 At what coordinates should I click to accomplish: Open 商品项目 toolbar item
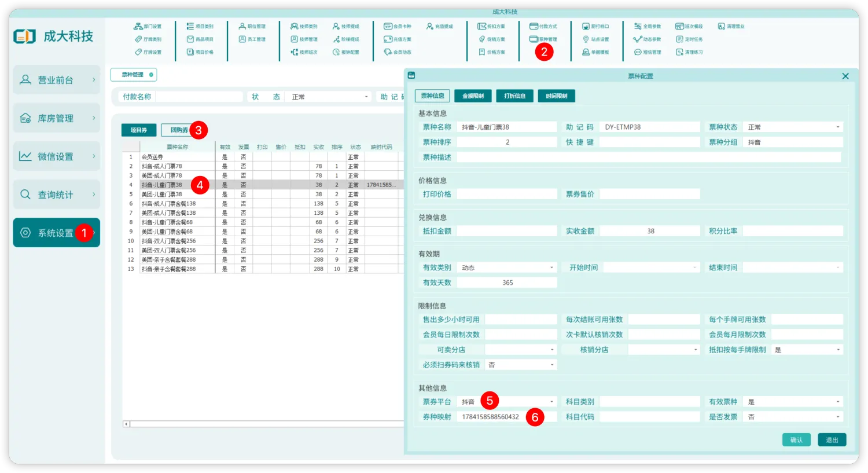200,39
